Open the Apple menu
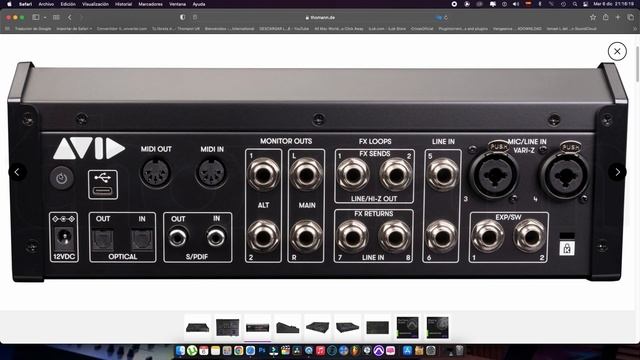The image size is (640, 360). point(9,4)
